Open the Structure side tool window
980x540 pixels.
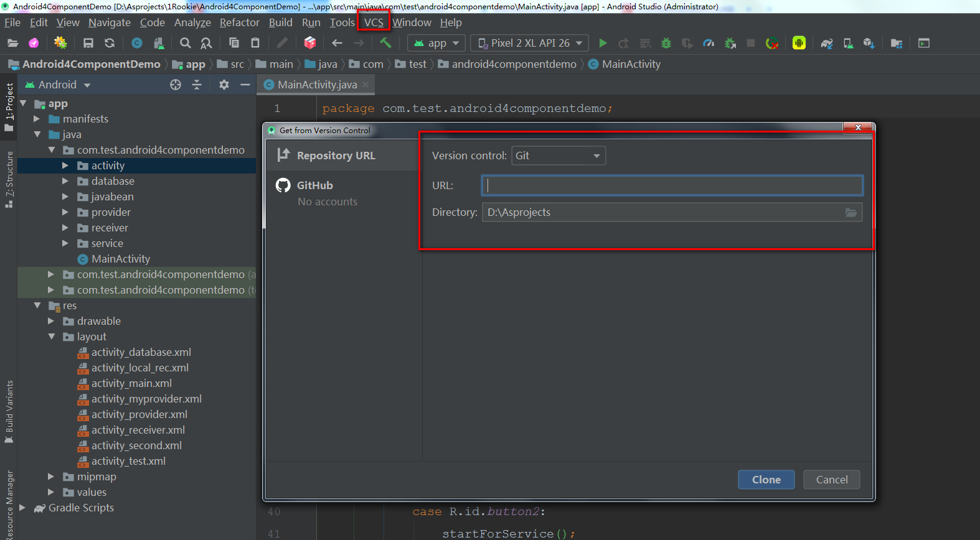pos(9,179)
